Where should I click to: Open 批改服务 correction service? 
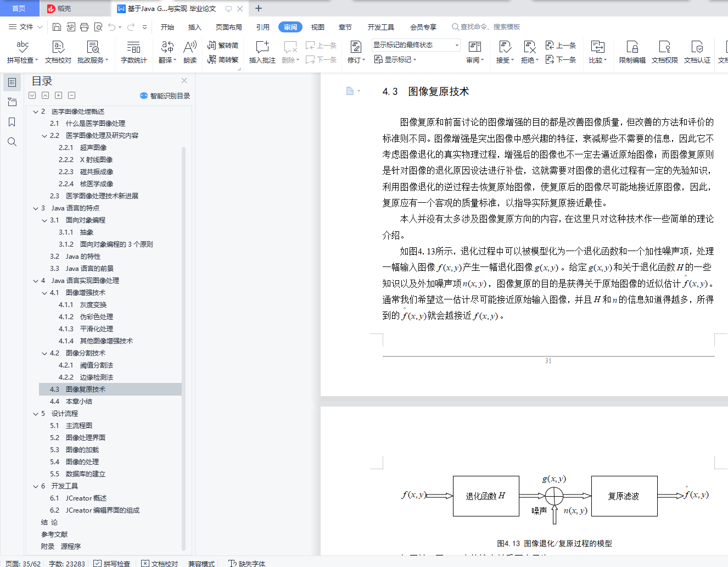pos(93,52)
